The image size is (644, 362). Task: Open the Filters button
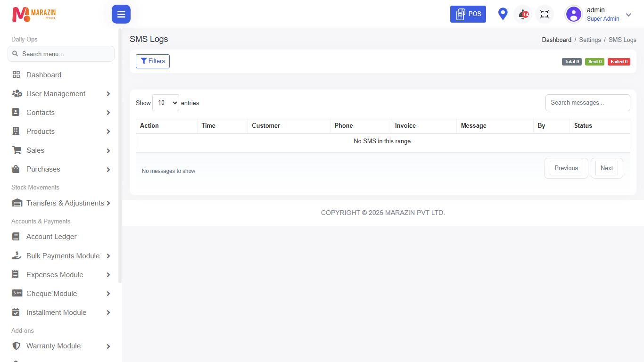[x=153, y=61]
